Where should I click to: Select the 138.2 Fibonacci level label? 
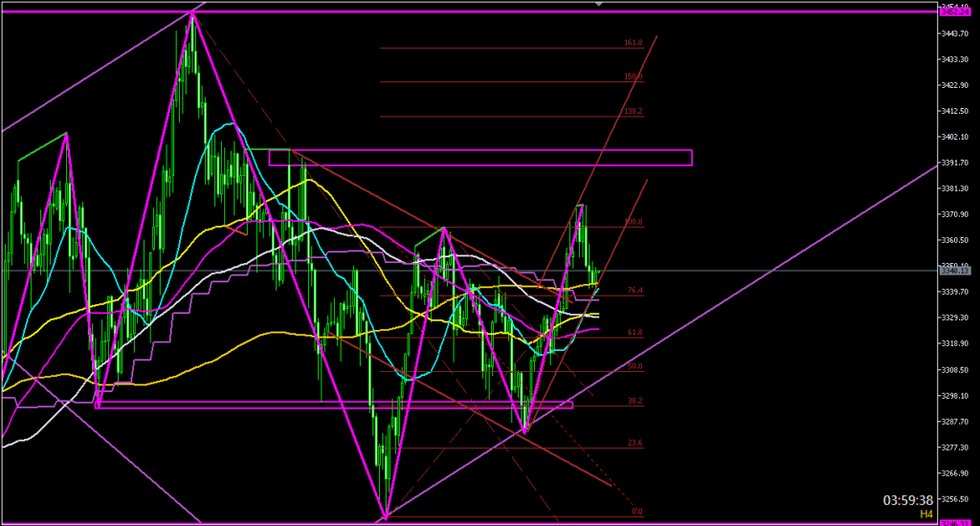tap(634, 111)
